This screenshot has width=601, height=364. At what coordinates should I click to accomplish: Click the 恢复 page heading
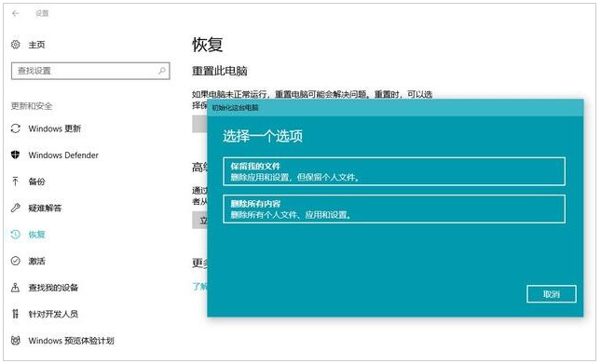[208, 45]
